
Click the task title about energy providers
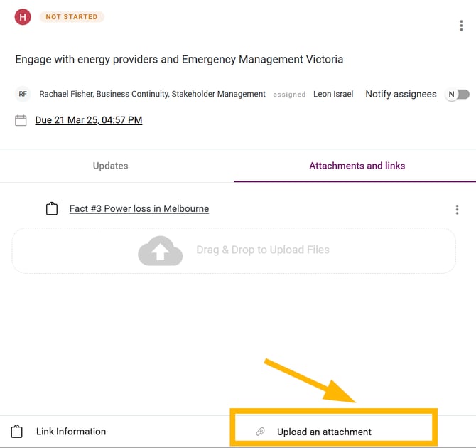click(179, 59)
